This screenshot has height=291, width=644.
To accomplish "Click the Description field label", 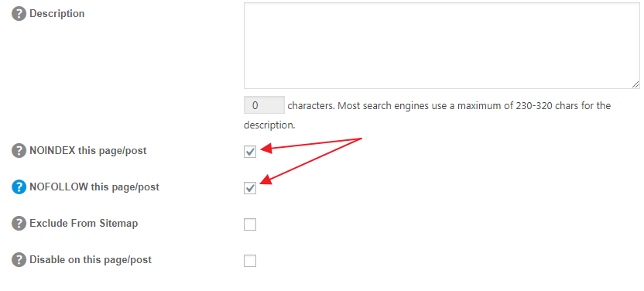I will (x=57, y=14).
